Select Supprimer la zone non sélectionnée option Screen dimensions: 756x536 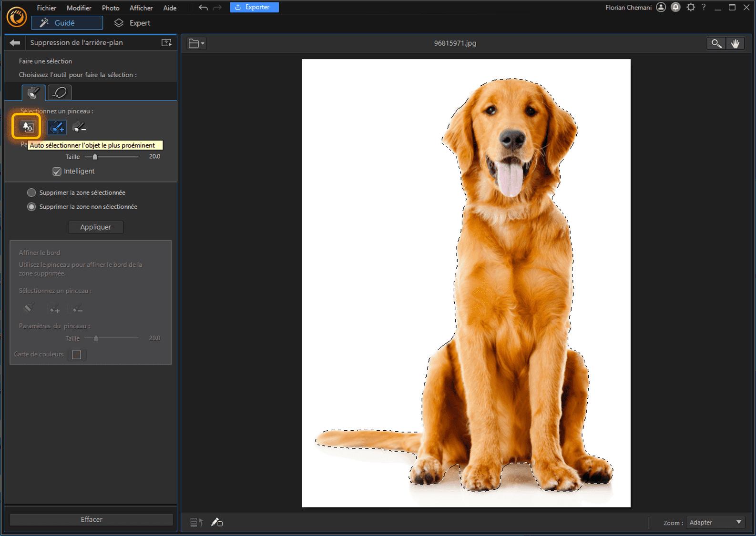tap(31, 207)
